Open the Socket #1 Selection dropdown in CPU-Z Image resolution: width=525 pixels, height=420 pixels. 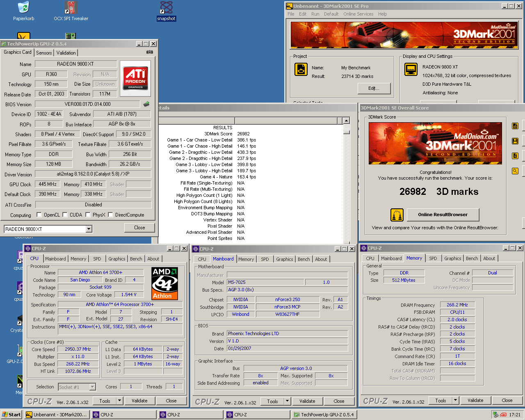[92, 387]
